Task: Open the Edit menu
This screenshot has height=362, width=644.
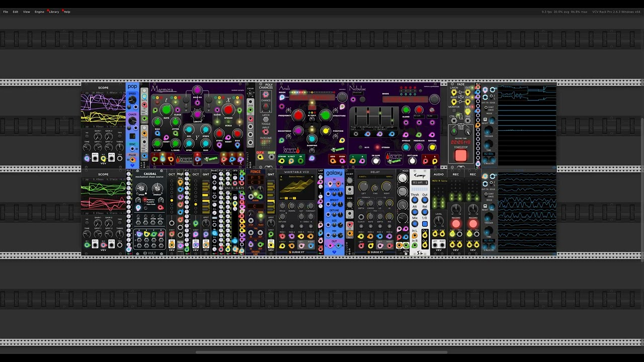Action: tap(16, 12)
